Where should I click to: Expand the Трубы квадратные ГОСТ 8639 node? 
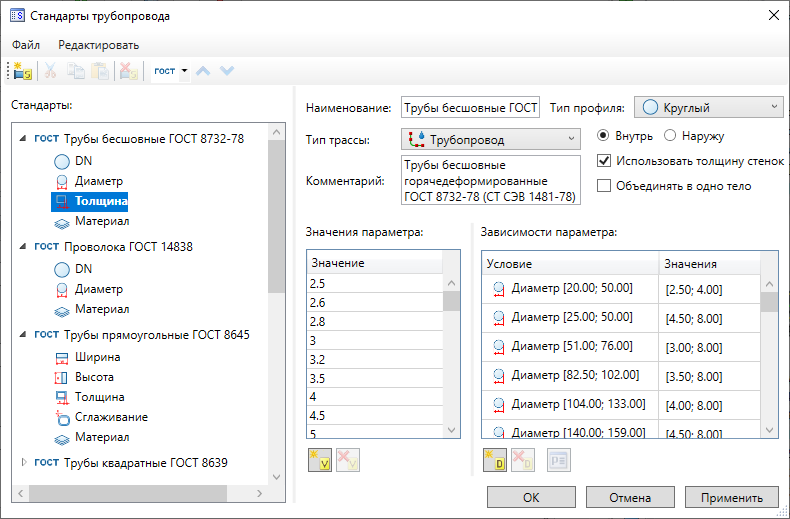(x=25, y=463)
